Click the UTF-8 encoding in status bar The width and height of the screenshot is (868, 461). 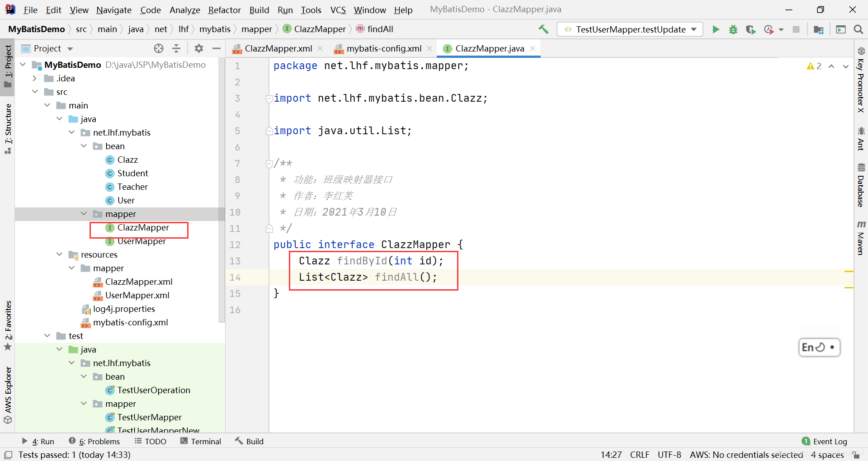pos(669,455)
